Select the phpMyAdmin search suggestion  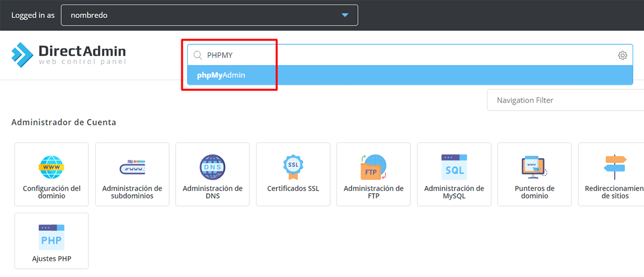coord(410,75)
